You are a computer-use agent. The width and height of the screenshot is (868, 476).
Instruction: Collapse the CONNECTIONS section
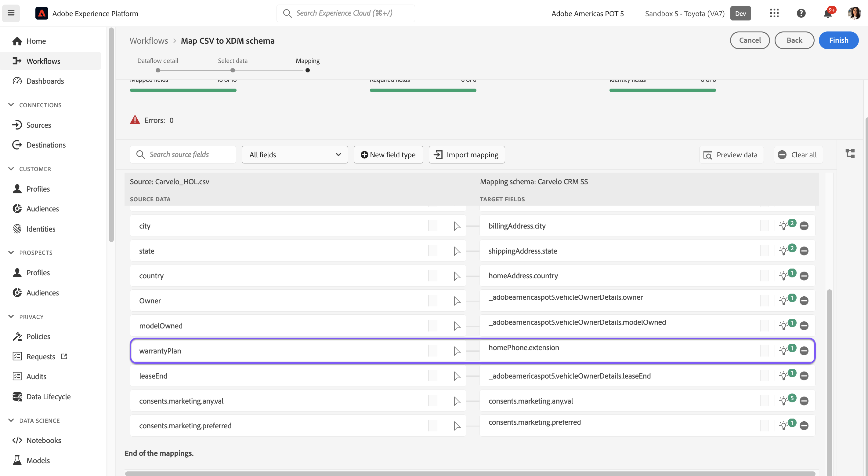point(11,104)
